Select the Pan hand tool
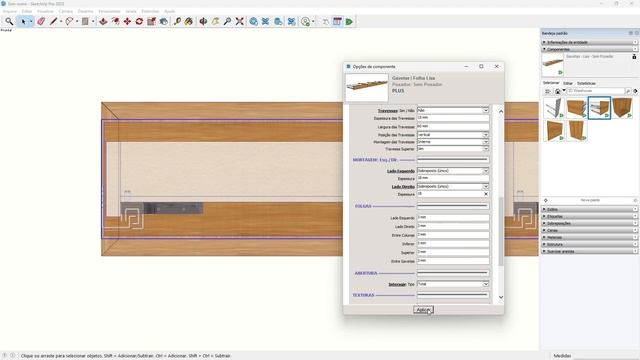 [216, 21]
